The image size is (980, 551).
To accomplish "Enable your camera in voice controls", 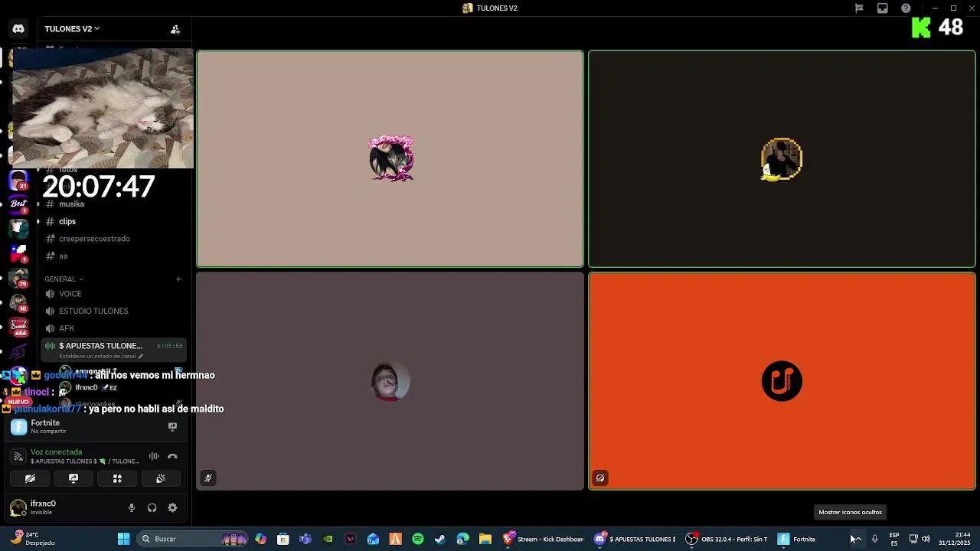I will (x=30, y=478).
